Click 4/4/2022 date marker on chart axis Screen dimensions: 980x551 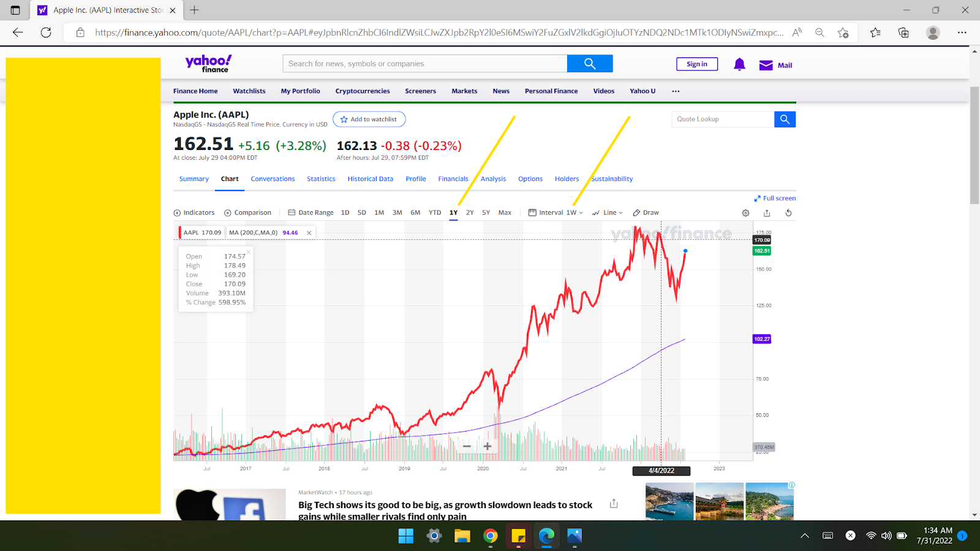661,471
